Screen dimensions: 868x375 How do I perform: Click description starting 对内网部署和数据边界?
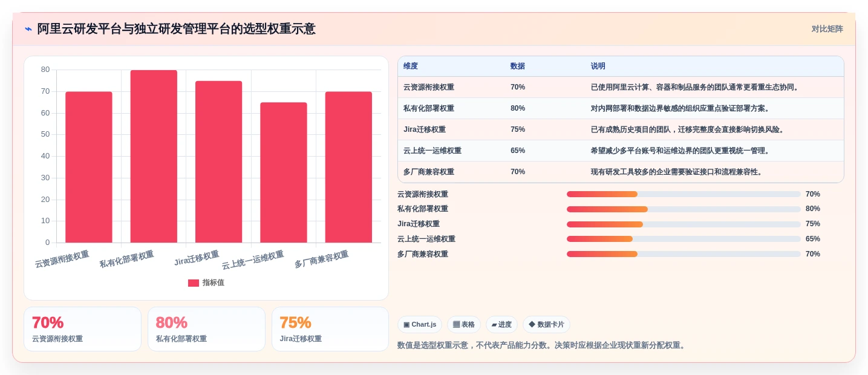[x=682, y=108]
